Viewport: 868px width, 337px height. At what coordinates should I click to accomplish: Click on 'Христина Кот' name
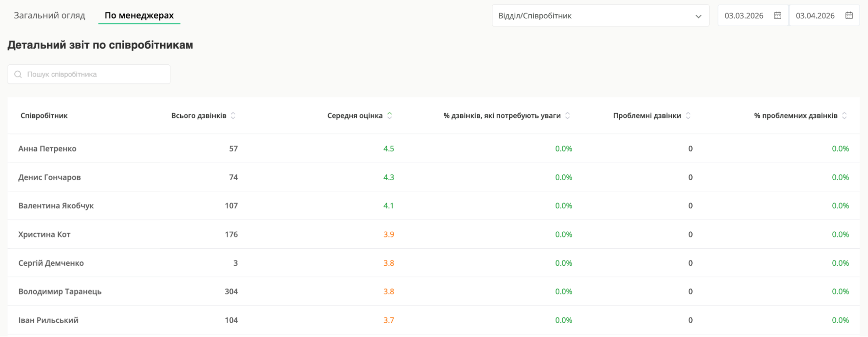point(44,234)
